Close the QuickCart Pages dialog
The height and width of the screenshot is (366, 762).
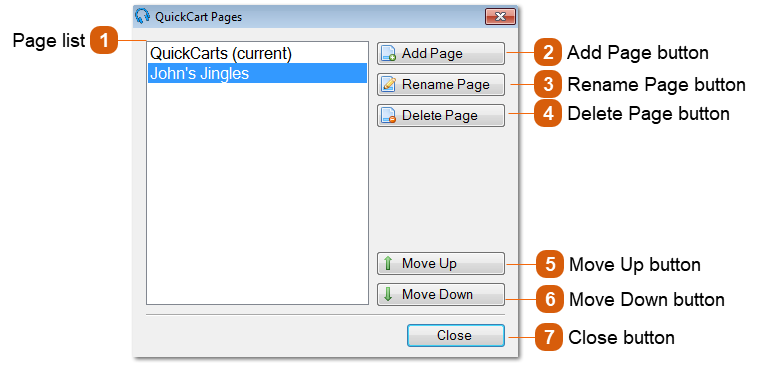[456, 335]
